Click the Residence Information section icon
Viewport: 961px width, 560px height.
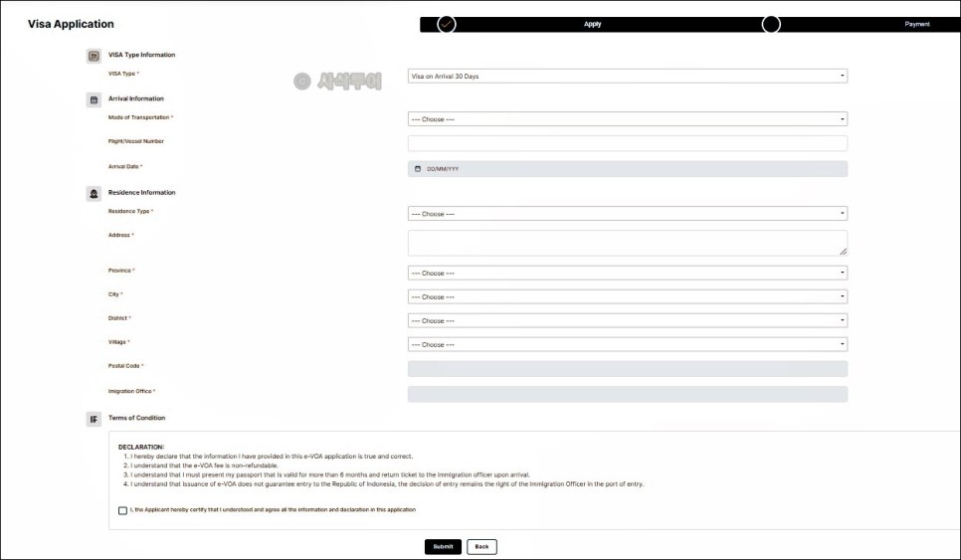(x=94, y=194)
